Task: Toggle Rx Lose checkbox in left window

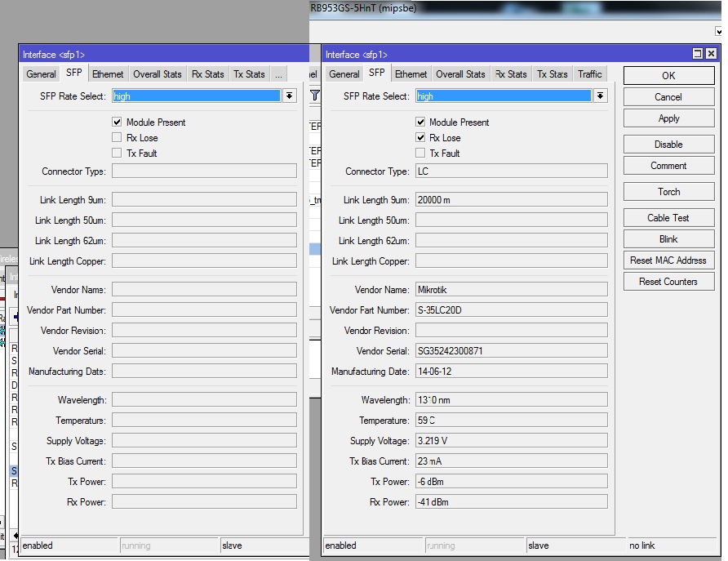Action: [x=117, y=137]
